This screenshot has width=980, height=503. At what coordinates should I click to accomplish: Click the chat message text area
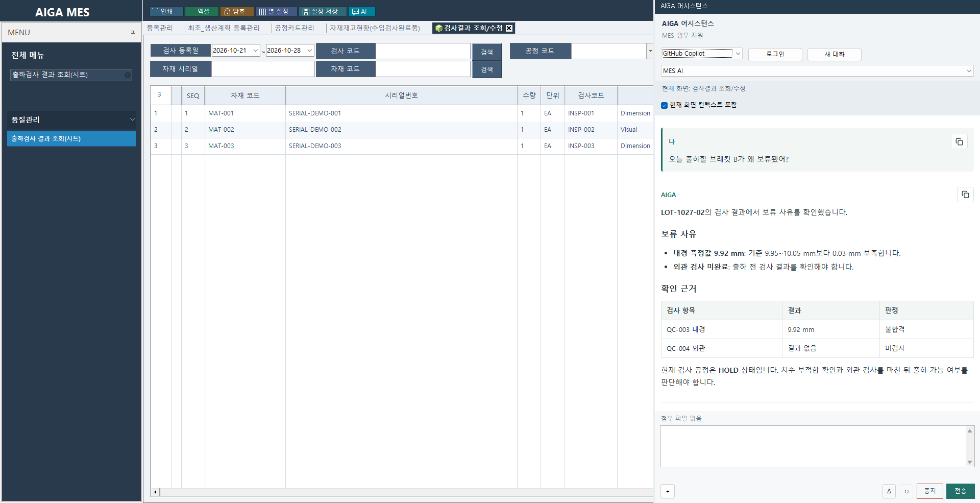813,446
